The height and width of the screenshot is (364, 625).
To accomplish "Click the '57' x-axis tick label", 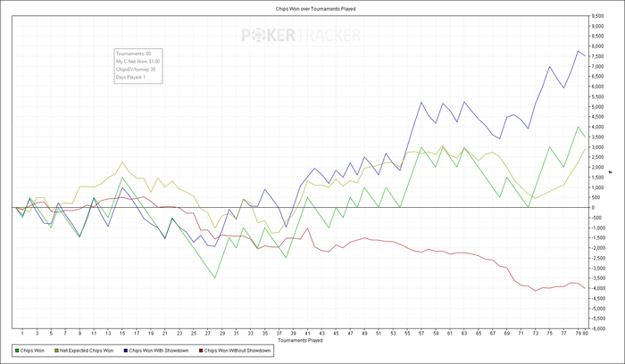I will click(x=421, y=334).
